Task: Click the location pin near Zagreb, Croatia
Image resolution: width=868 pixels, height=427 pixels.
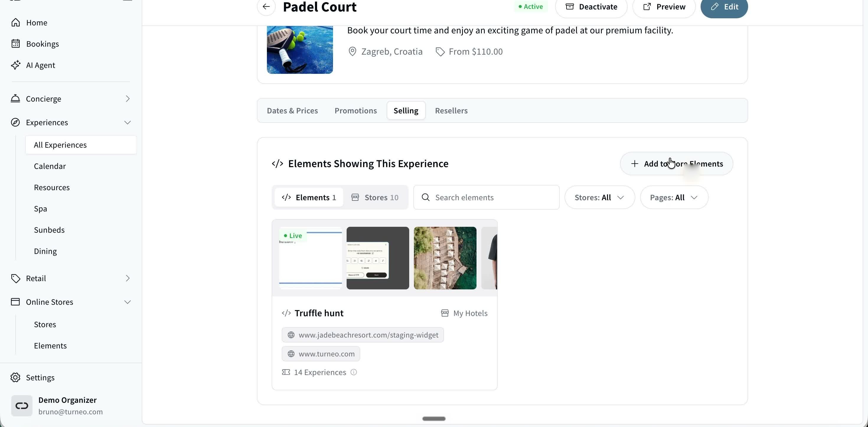Action: 352,52
